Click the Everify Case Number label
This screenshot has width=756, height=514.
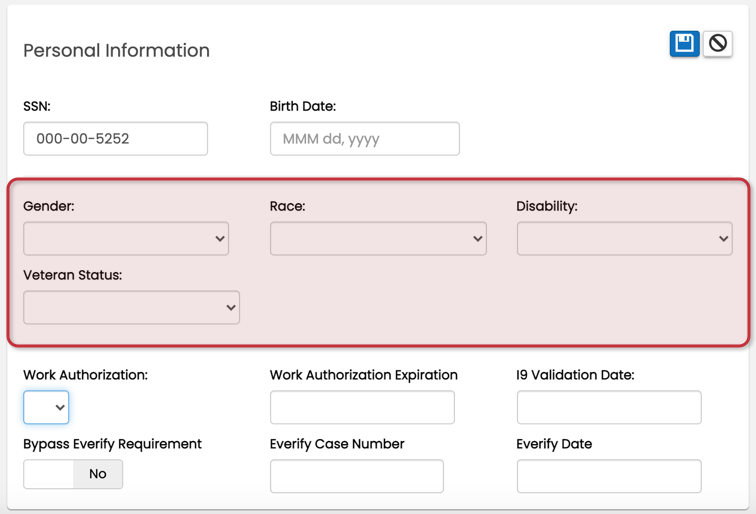[337, 444]
